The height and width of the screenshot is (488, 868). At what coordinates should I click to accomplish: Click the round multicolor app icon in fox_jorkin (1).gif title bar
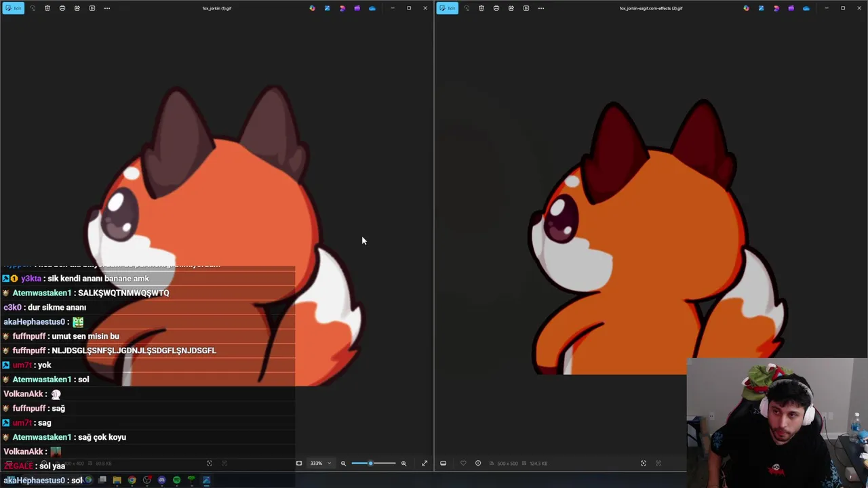tap(312, 8)
